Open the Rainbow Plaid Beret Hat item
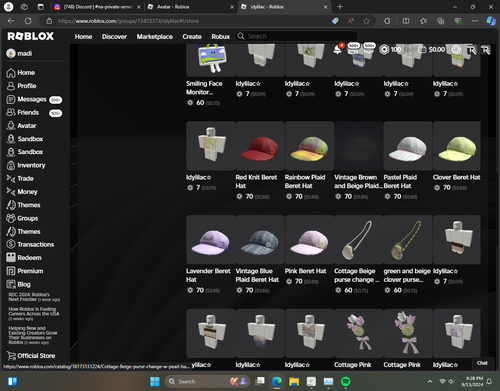The height and width of the screenshot is (391, 500). (x=310, y=146)
